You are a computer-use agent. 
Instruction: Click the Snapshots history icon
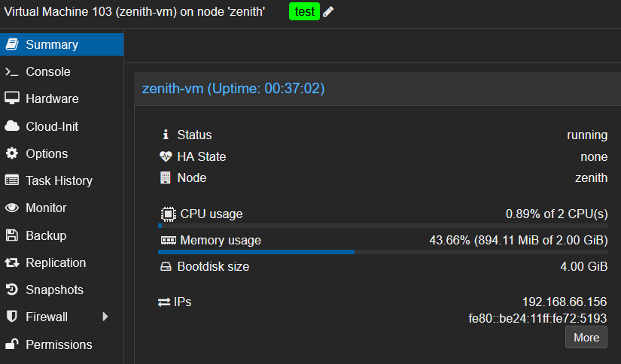[11, 290]
